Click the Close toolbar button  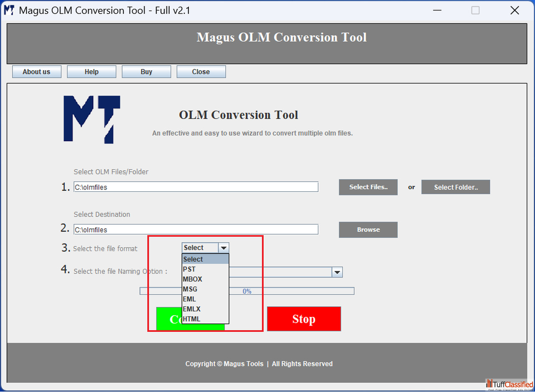pos(201,72)
